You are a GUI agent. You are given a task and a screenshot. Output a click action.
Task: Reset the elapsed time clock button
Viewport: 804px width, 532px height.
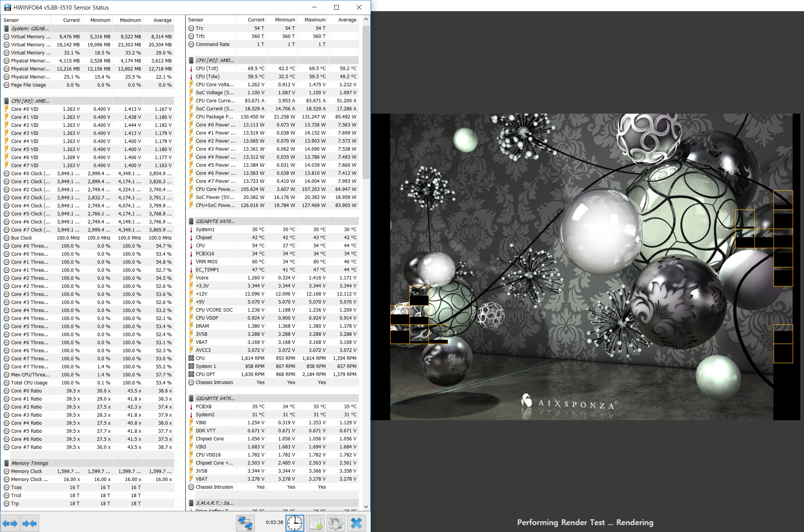click(295, 523)
